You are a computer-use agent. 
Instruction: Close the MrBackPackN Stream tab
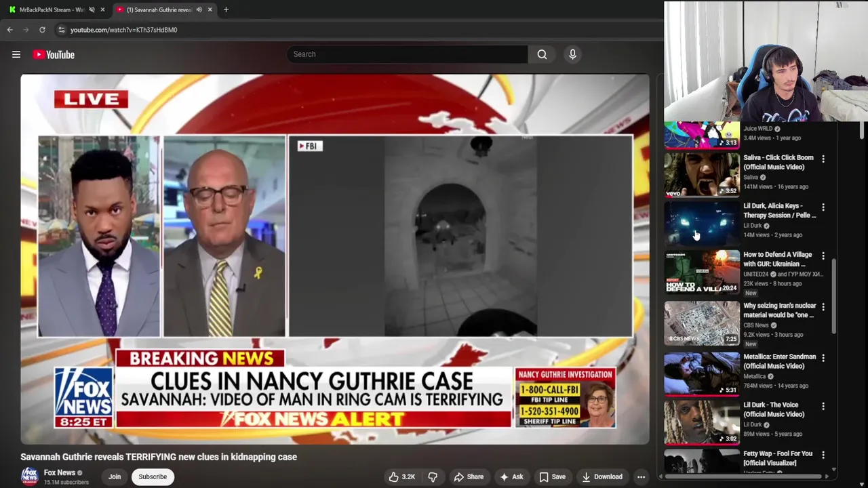pos(102,9)
